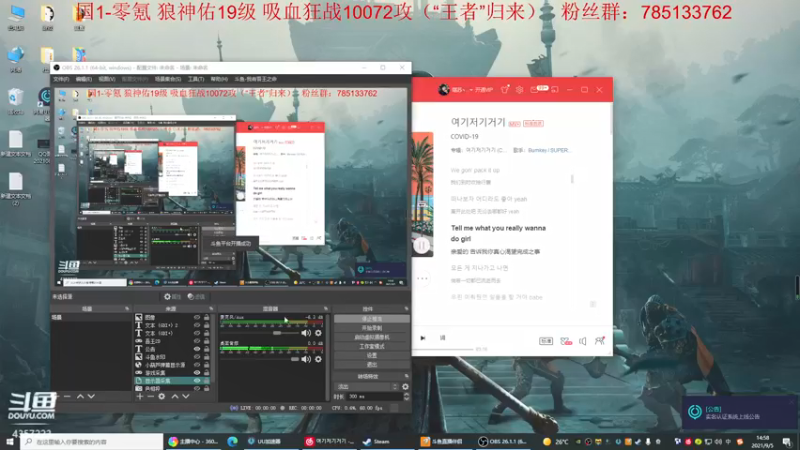Pop out the Sources dock panel
Image resolution: width=800 pixels, height=450 pixels.
coord(211,309)
